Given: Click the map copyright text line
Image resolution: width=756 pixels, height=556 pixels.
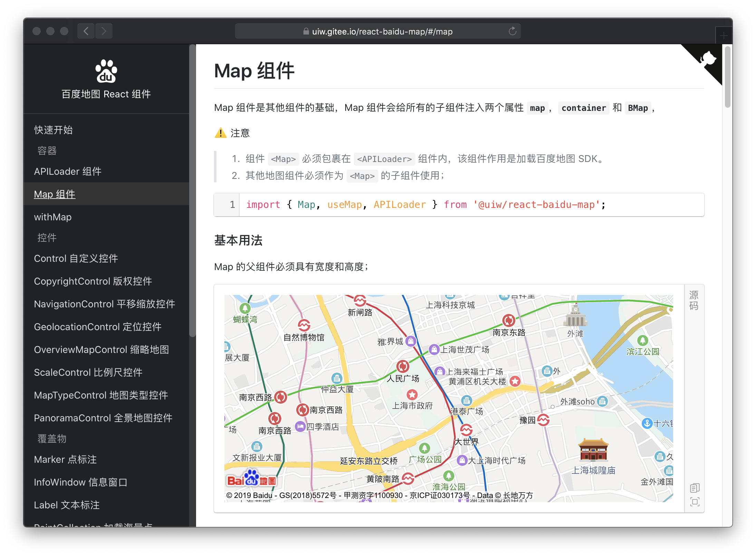Looking at the screenshot, I should click(379, 495).
